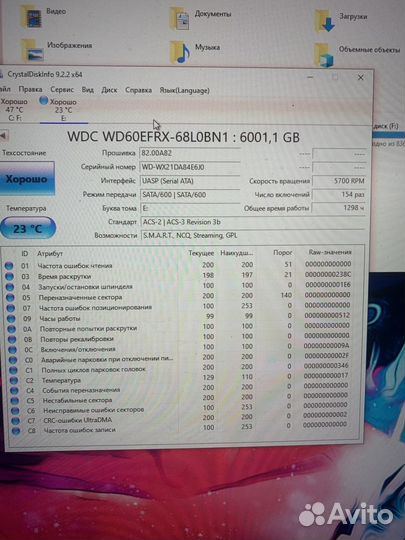Screen dimensions: 405x540
Task: Click status dot for attribute 07
Action: [11, 308]
